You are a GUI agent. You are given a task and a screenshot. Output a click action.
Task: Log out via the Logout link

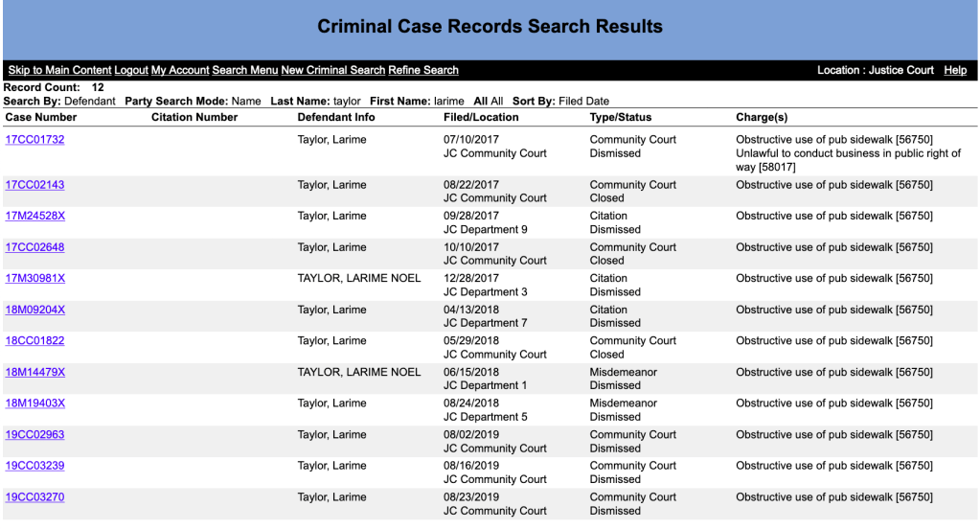(x=131, y=71)
